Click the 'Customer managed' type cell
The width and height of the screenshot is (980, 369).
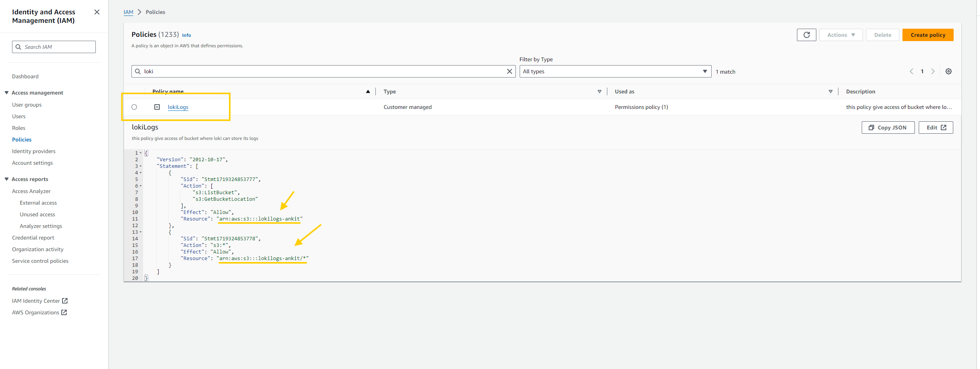408,107
